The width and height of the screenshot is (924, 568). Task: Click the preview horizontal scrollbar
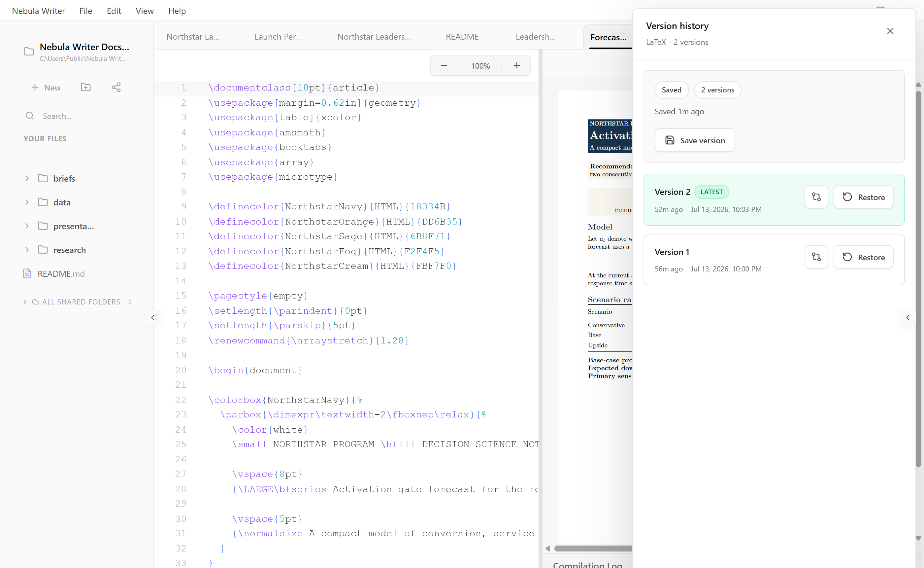[593, 549]
